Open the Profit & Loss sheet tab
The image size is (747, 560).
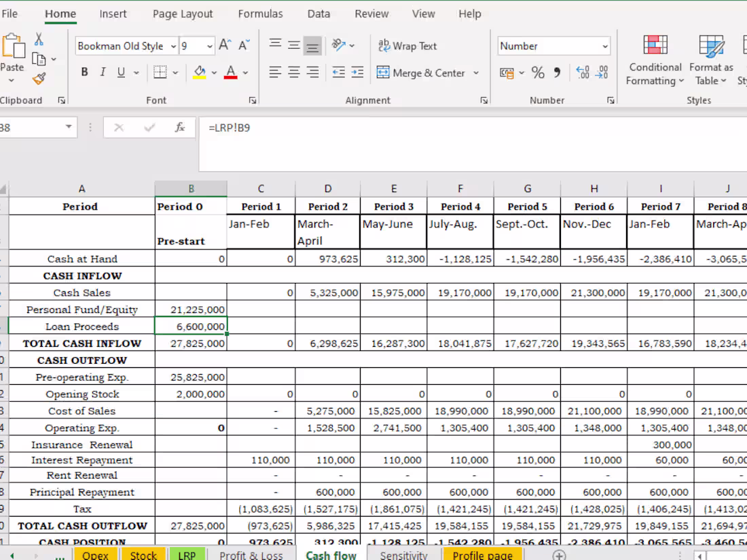point(251,555)
